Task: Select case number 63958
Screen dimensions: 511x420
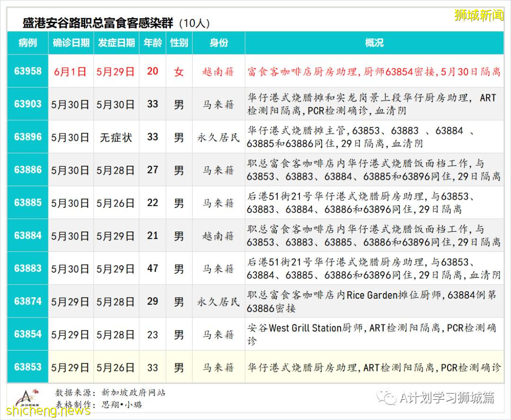Action: (27, 71)
